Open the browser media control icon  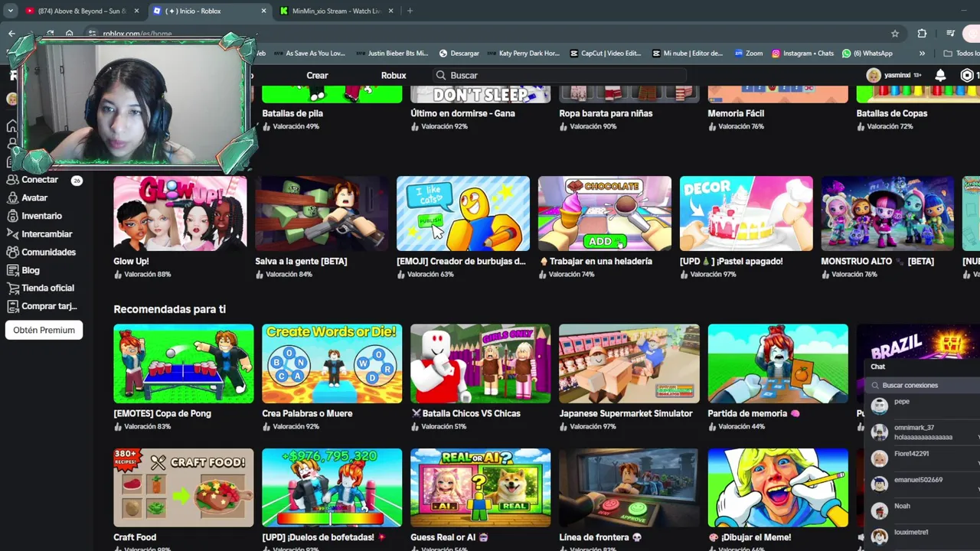point(950,34)
